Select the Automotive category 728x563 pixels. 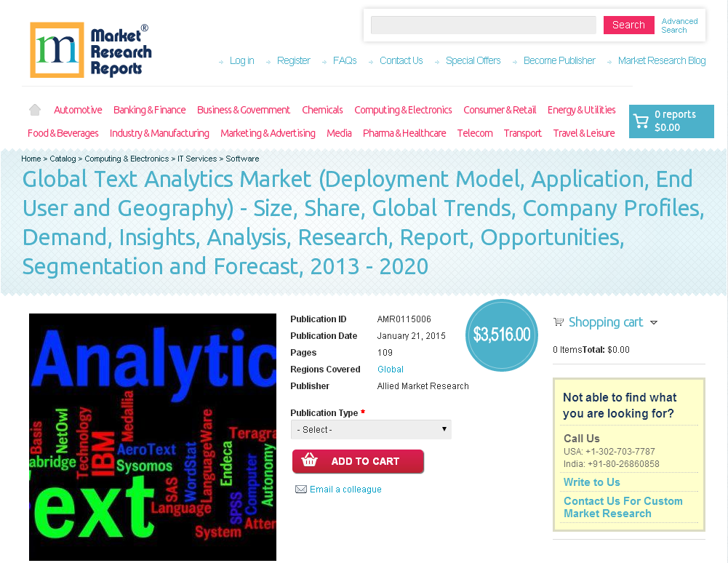tap(78, 110)
